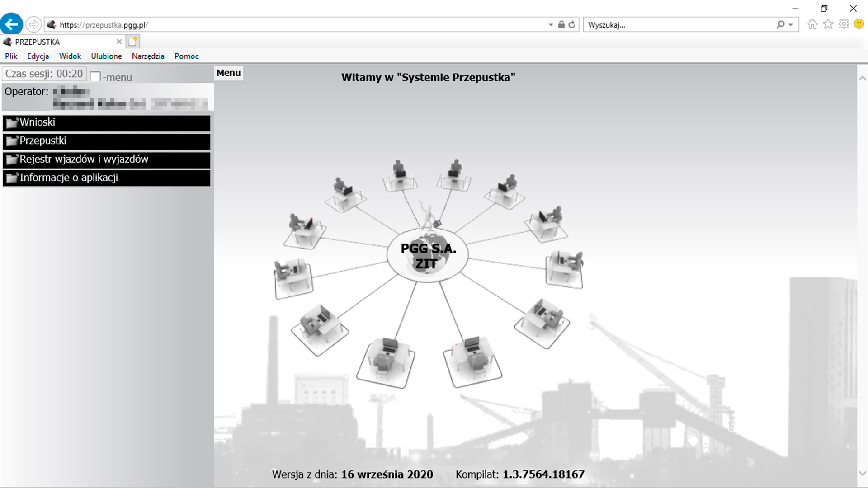The height and width of the screenshot is (488, 868).
Task: Click the scrollbar down arrow
Action: tap(863, 473)
